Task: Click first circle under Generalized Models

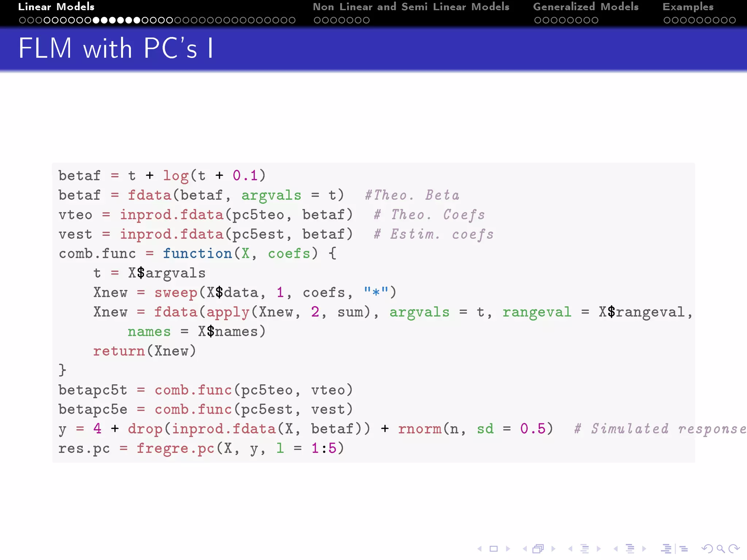Action: click(538, 20)
